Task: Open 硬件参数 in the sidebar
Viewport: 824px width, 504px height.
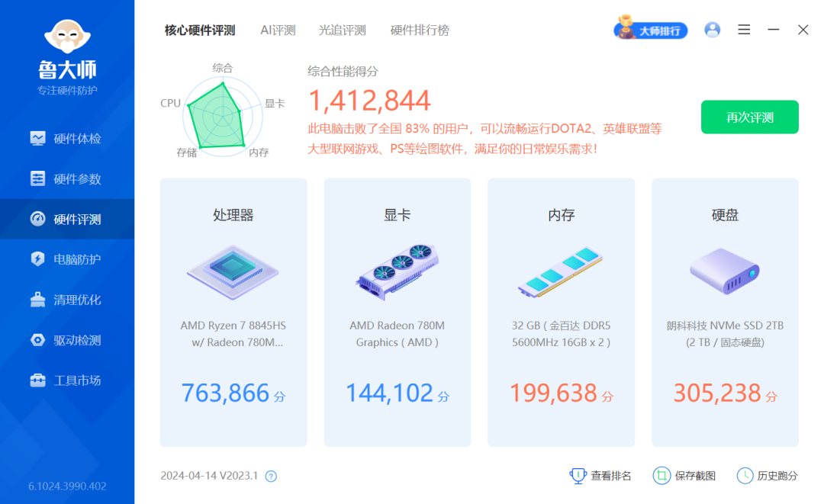Action: [67, 179]
